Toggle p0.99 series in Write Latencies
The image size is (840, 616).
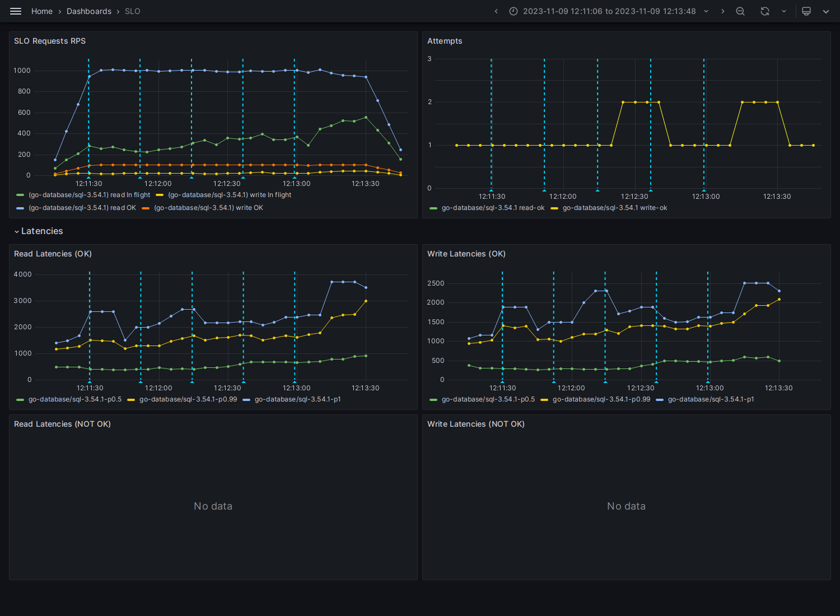click(601, 399)
